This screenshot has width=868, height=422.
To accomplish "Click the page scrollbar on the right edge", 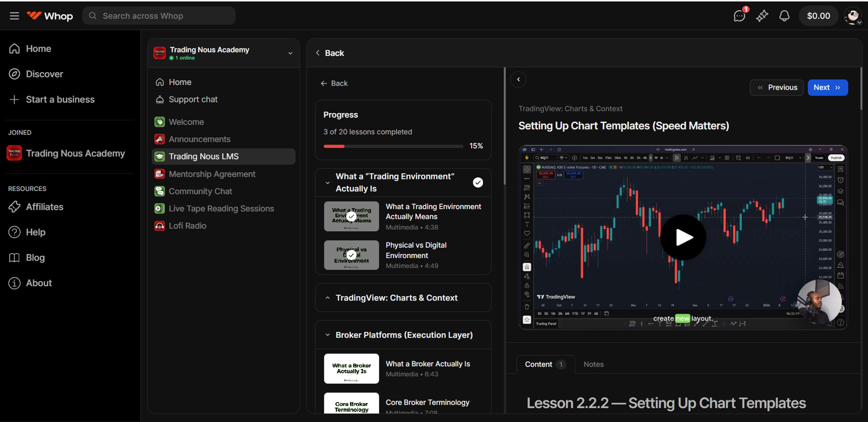I will point(861,89).
